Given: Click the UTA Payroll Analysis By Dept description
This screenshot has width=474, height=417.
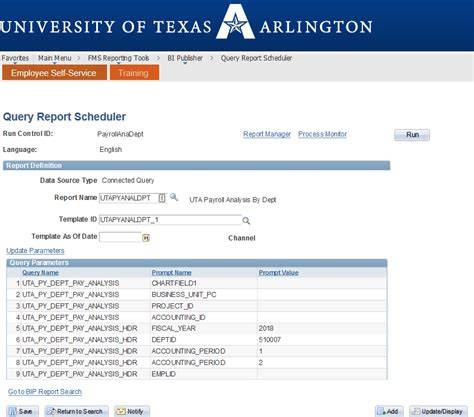Looking at the screenshot, I should pos(233,200).
